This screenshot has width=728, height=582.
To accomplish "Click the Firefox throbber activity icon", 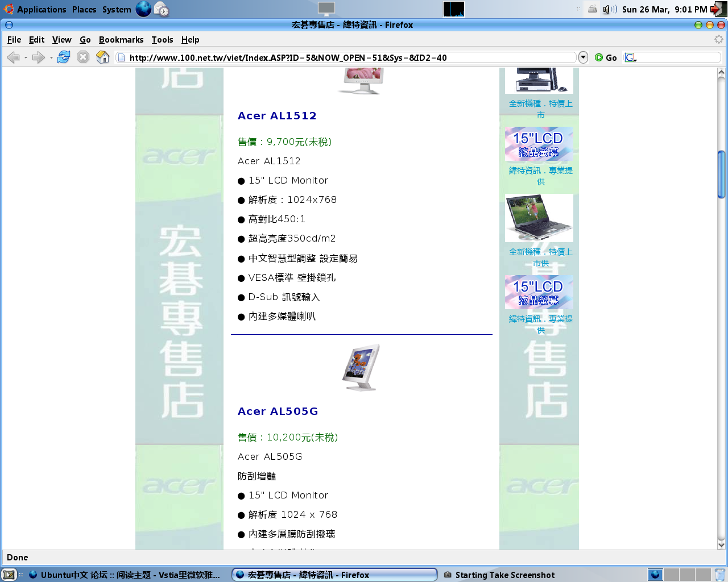I will pyautogui.click(x=719, y=39).
